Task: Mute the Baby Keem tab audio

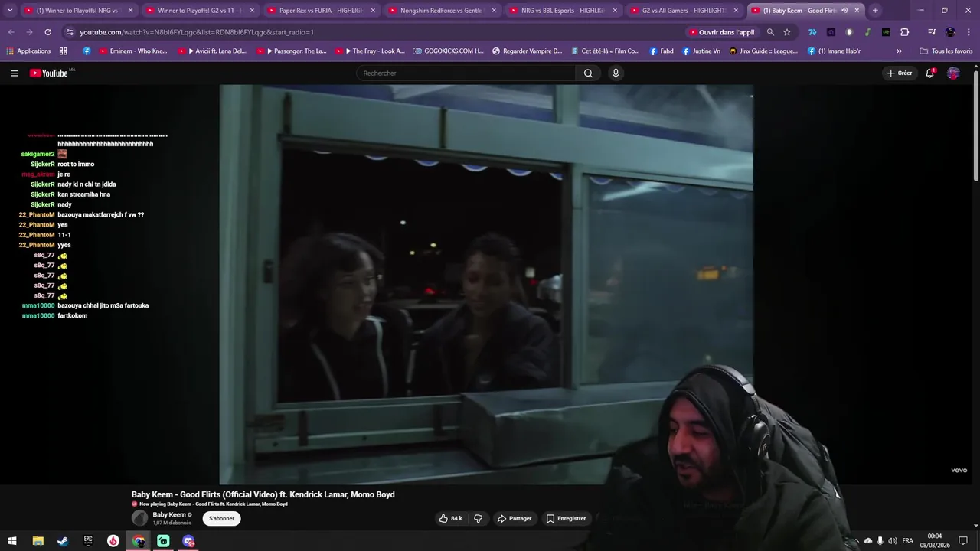Action: (844, 11)
